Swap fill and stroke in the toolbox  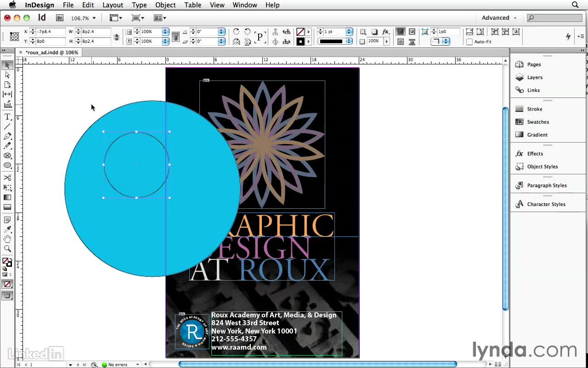point(11,259)
